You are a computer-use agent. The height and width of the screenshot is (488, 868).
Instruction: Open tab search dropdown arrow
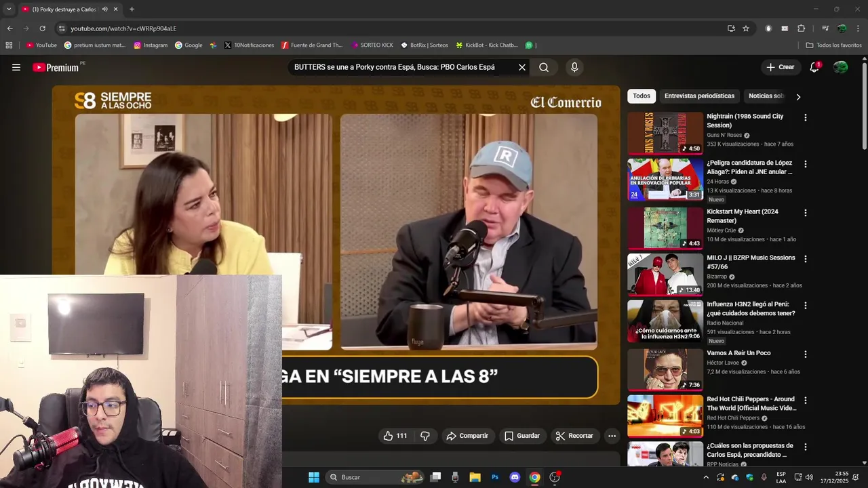tap(9, 9)
